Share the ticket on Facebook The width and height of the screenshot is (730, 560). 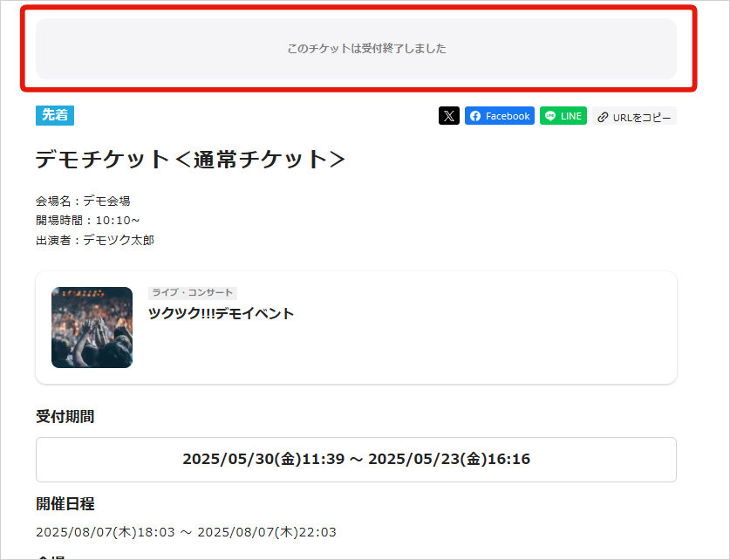click(499, 116)
